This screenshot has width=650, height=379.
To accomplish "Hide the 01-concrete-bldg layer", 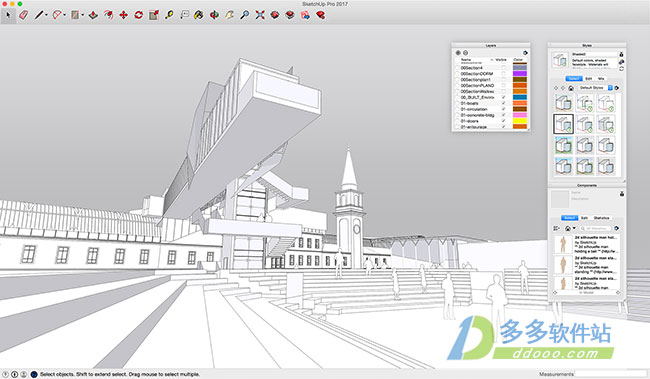I will pyautogui.click(x=503, y=115).
